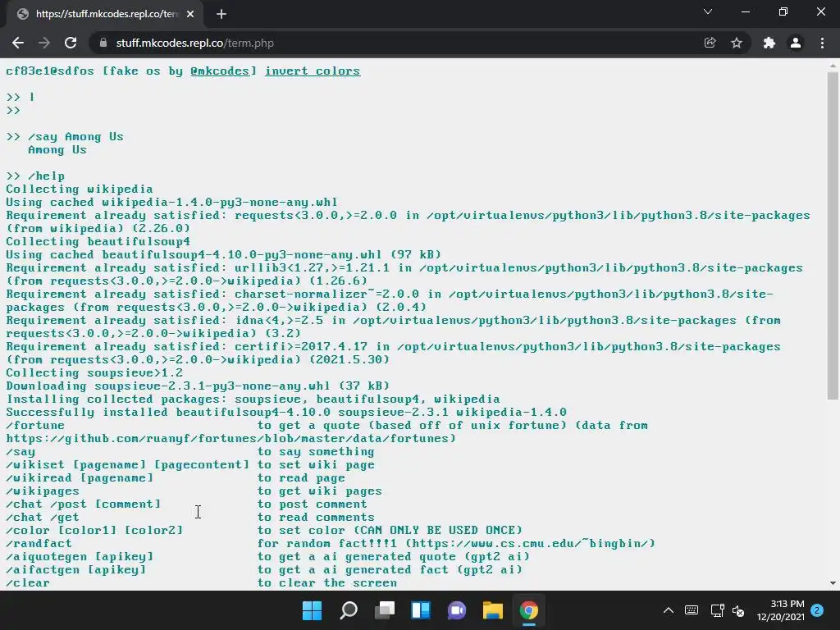
Task: Open Windows taskbar Search
Action: click(348, 610)
